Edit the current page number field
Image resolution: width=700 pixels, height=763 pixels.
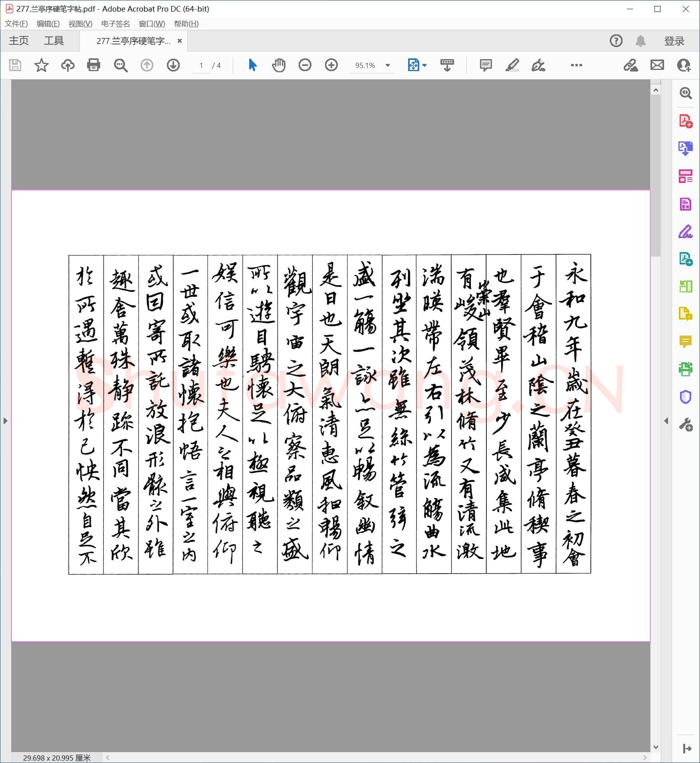[201, 65]
